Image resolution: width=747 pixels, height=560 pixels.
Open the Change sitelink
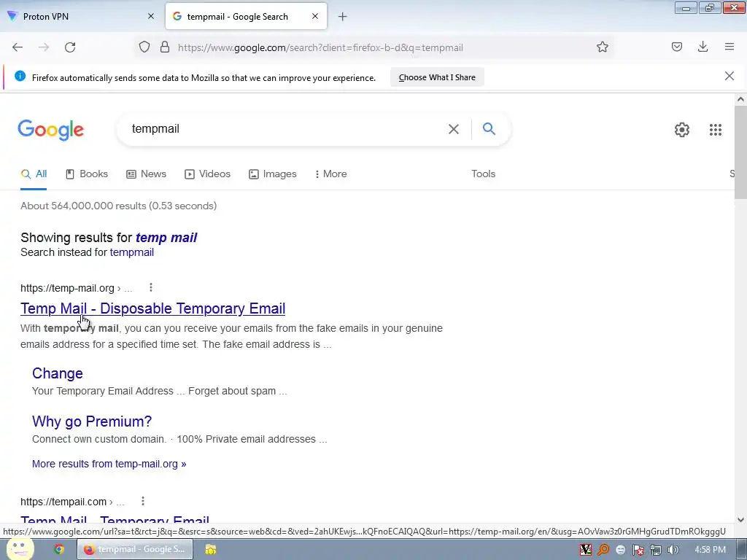tap(58, 373)
